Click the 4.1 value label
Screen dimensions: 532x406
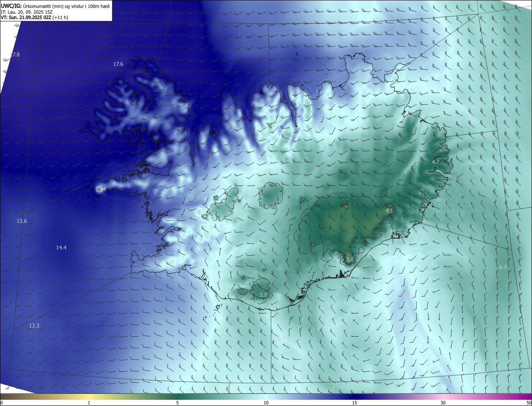[389, 211]
